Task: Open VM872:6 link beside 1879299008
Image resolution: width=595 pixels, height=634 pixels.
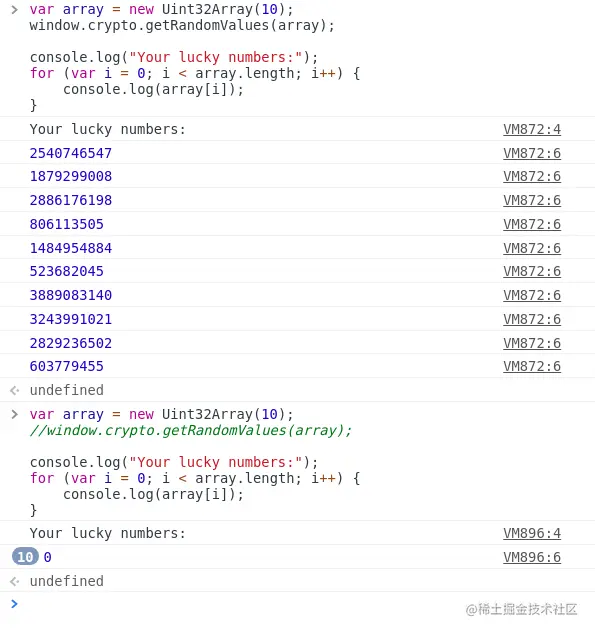Action: 532,176
